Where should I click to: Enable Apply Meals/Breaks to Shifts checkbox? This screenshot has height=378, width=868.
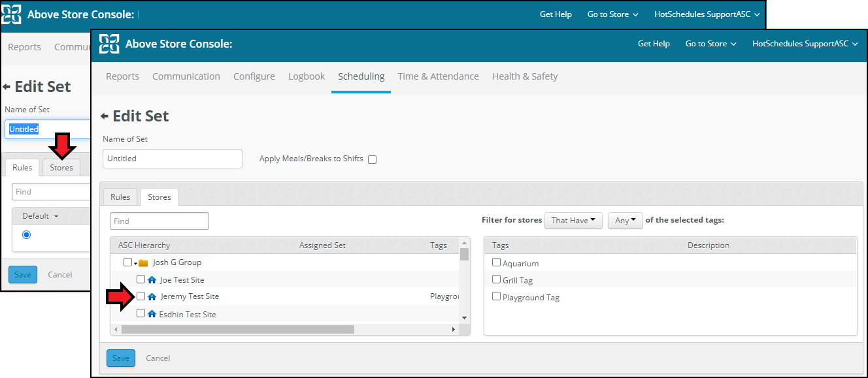click(x=372, y=159)
